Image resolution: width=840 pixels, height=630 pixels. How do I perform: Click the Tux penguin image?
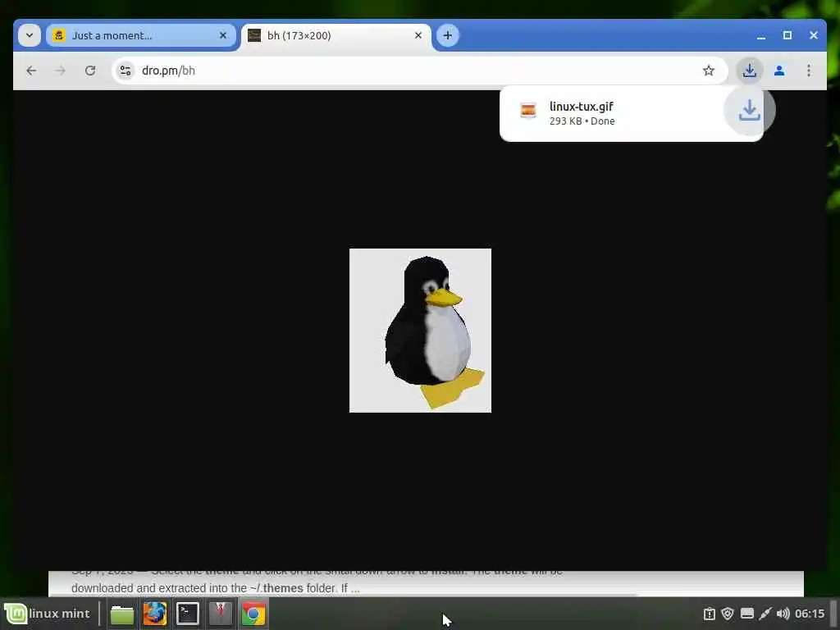(420, 331)
